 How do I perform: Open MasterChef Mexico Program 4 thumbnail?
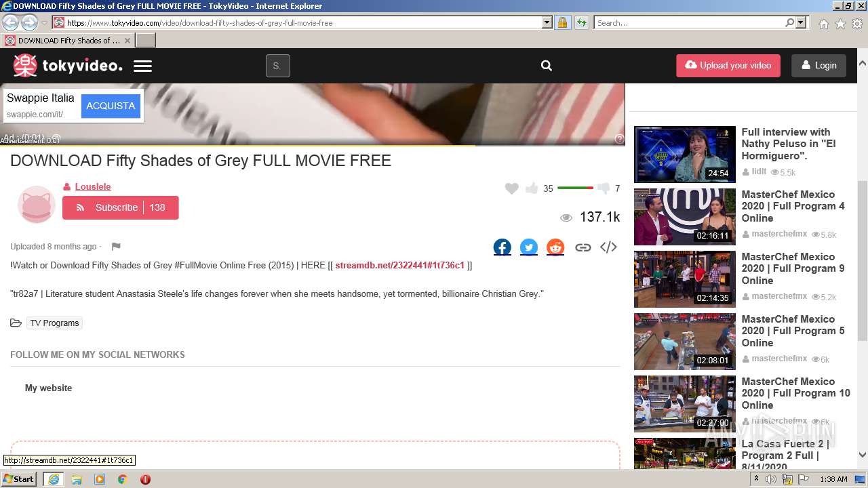pos(684,217)
